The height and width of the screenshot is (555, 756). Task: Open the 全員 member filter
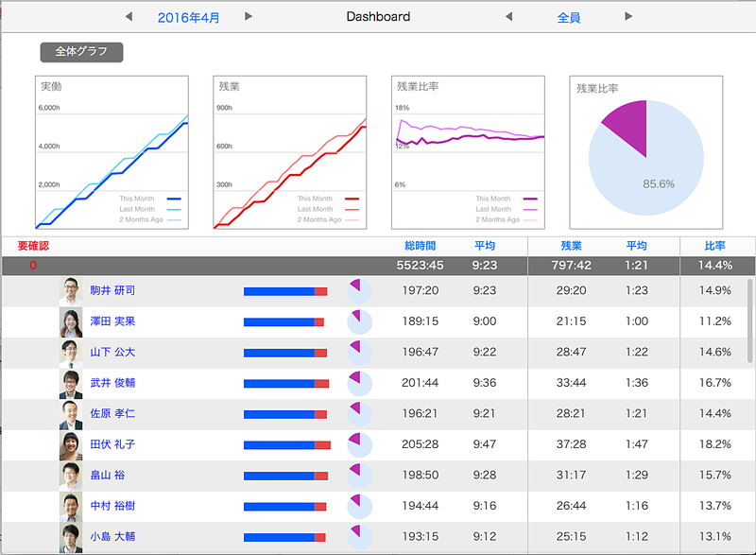pos(569,17)
